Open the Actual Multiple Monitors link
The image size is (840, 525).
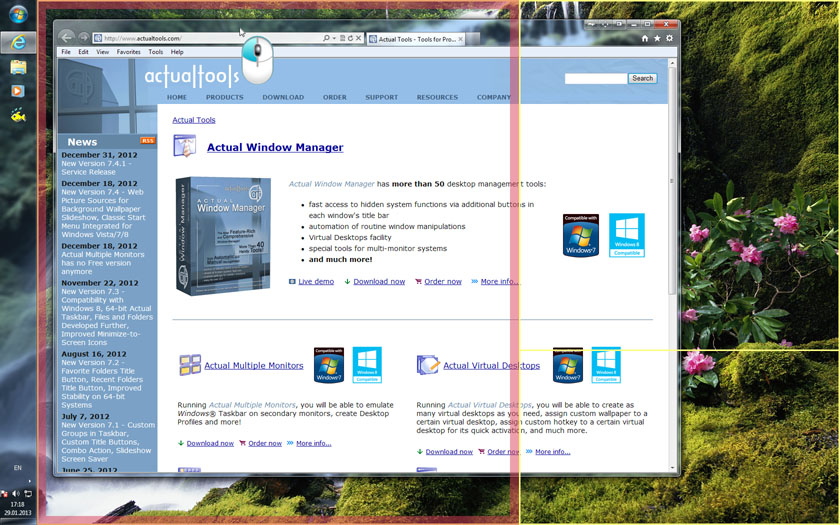coord(254,365)
